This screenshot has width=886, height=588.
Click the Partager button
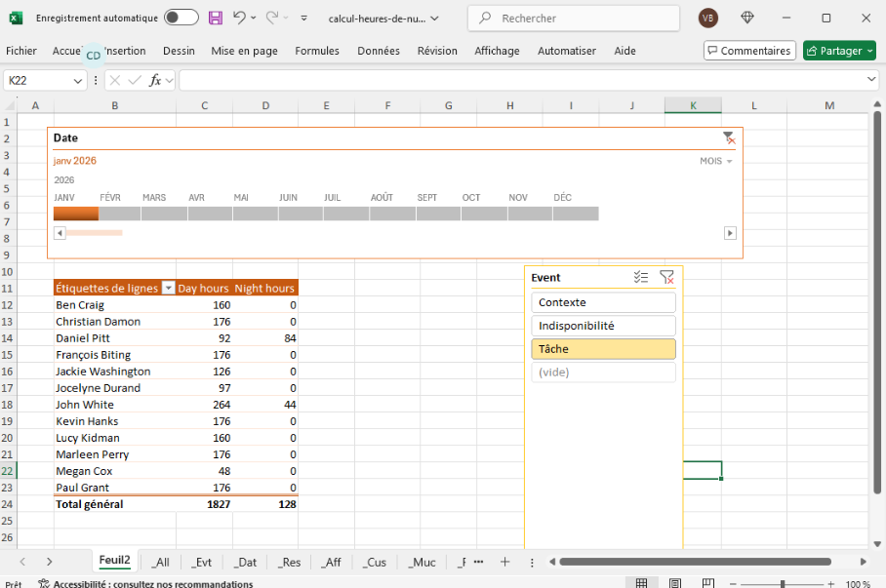point(839,51)
